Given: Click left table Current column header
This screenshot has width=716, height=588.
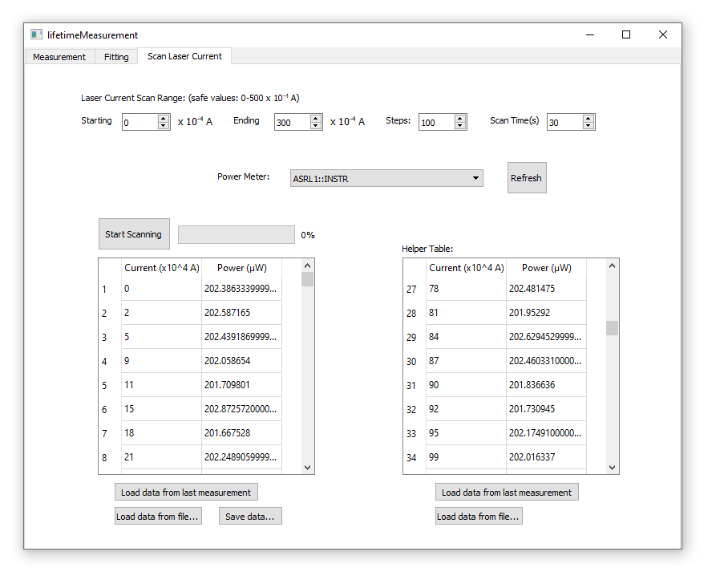Looking at the screenshot, I should click(162, 268).
